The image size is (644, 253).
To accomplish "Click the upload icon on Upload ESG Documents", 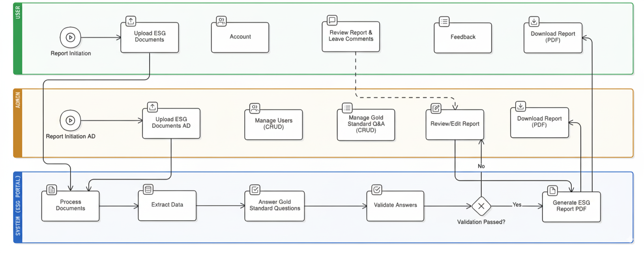I will [x=131, y=21].
